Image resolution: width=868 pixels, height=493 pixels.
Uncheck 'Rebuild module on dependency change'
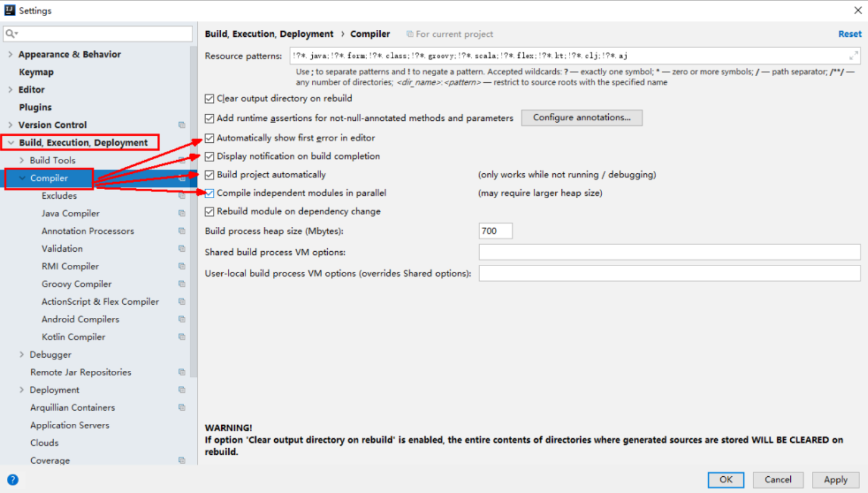pyautogui.click(x=209, y=211)
